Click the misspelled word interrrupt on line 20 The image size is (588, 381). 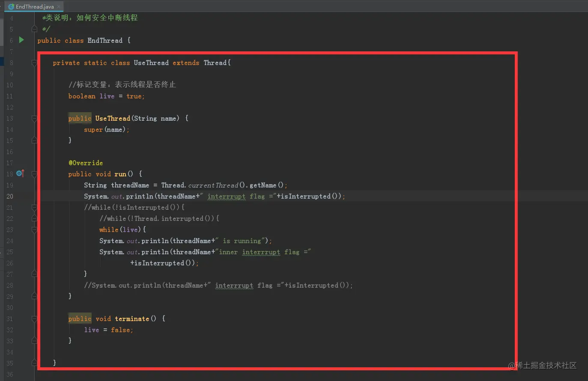227,196
